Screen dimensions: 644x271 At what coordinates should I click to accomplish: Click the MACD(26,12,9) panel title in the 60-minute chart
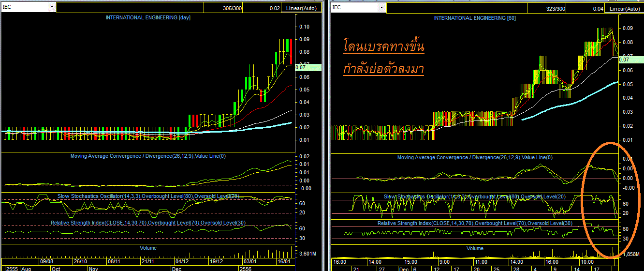474,158
